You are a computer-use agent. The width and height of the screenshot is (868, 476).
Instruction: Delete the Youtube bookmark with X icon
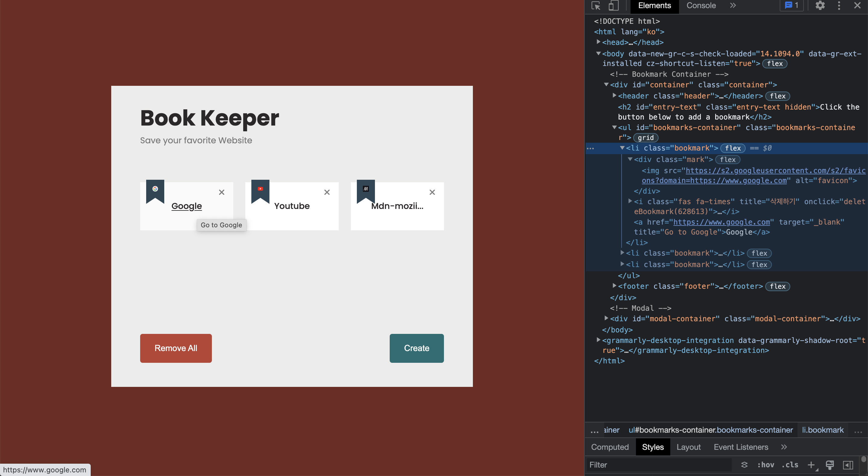click(x=327, y=192)
